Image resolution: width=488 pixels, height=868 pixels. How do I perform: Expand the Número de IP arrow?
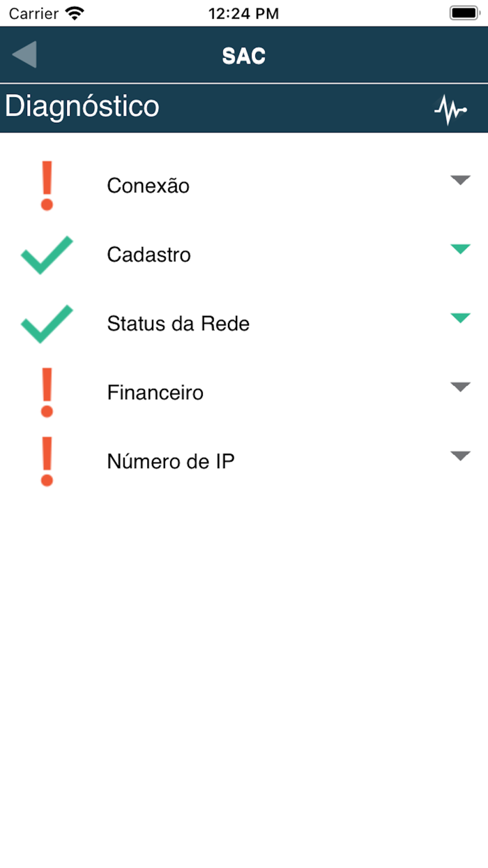[460, 456]
